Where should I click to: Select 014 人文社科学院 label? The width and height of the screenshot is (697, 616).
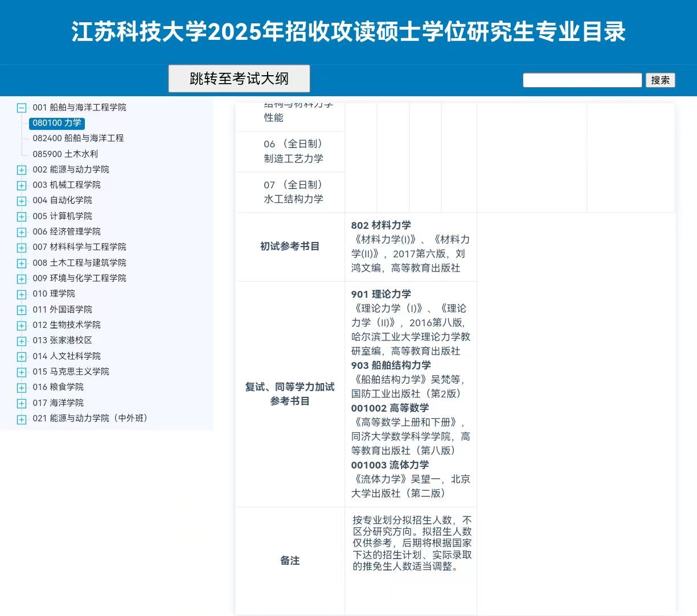point(67,356)
